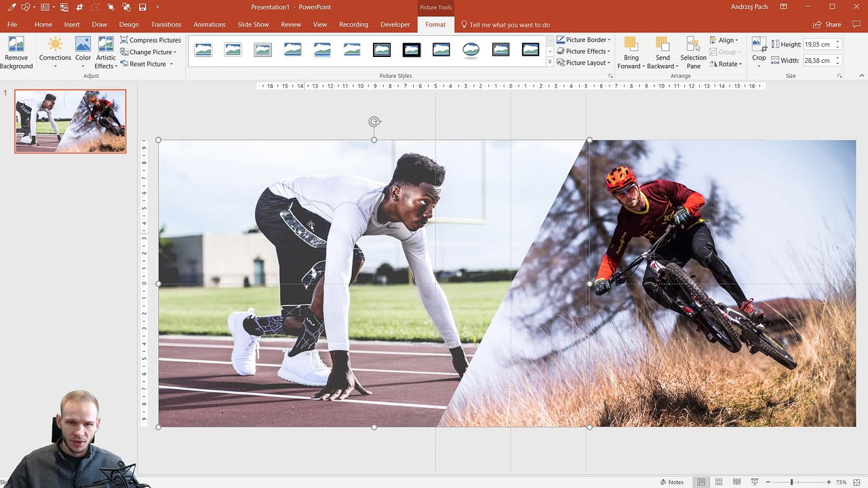Image resolution: width=868 pixels, height=488 pixels.
Task: Switch to the Slide Show tab
Action: [x=253, y=24]
